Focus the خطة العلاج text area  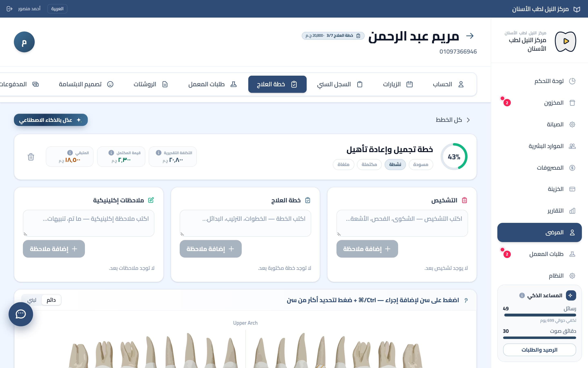(x=245, y=223)
